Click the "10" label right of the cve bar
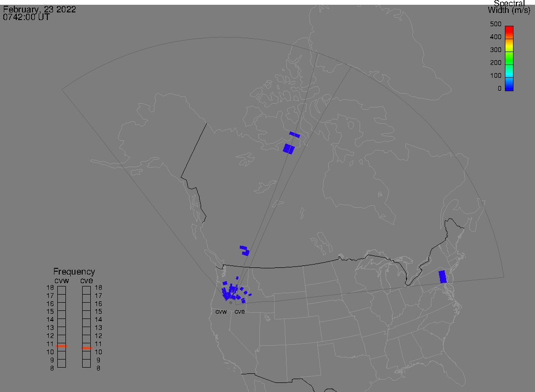This screenshot has height=392, width=535. [x=98, y=352]
